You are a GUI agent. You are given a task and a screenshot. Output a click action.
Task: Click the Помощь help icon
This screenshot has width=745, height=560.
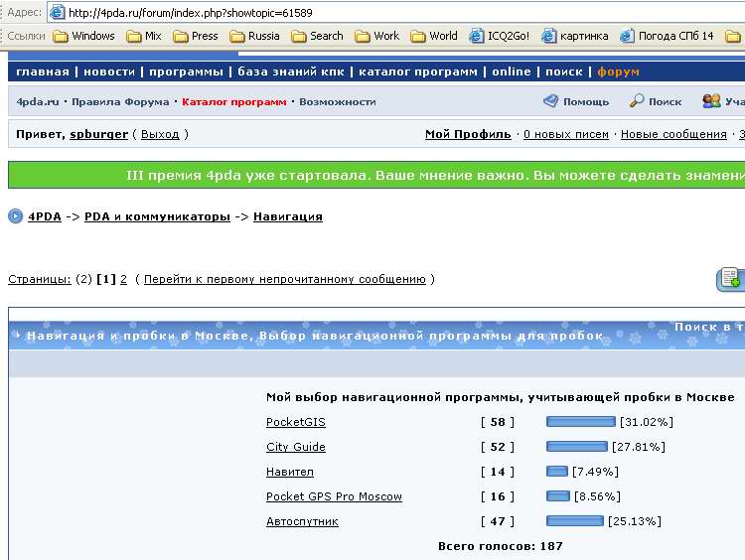[550, 101]
